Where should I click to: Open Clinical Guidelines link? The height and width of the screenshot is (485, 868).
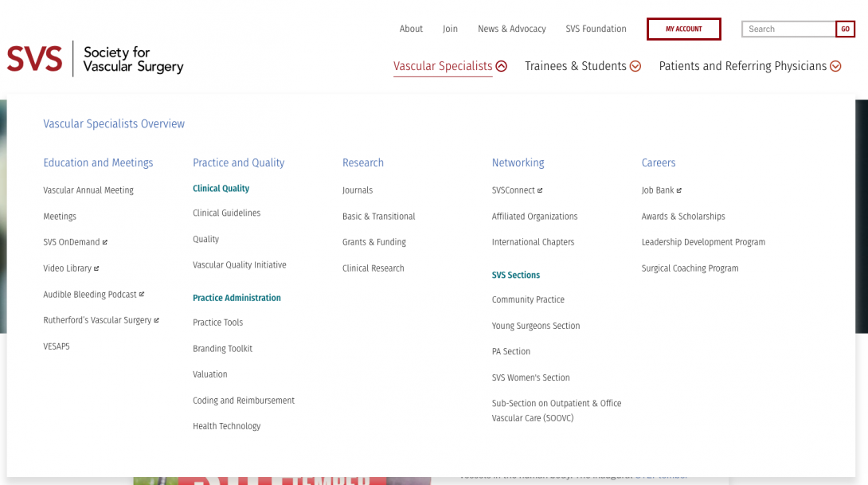226,213
